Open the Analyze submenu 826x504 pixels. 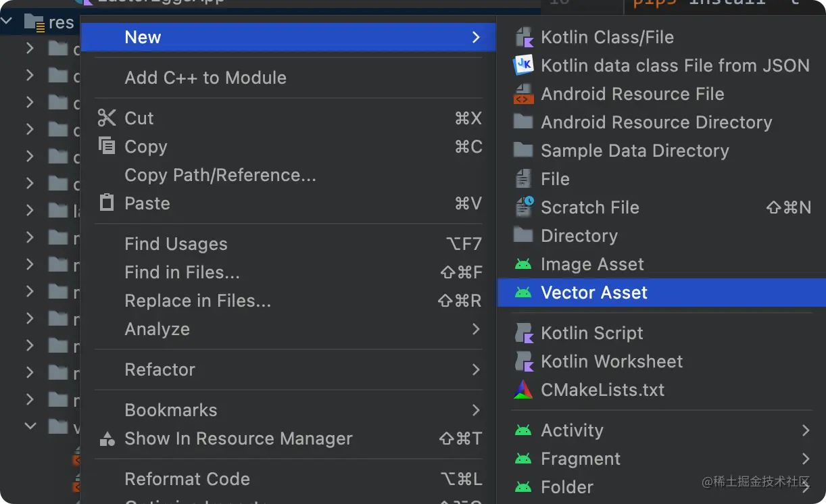(157, 329)
